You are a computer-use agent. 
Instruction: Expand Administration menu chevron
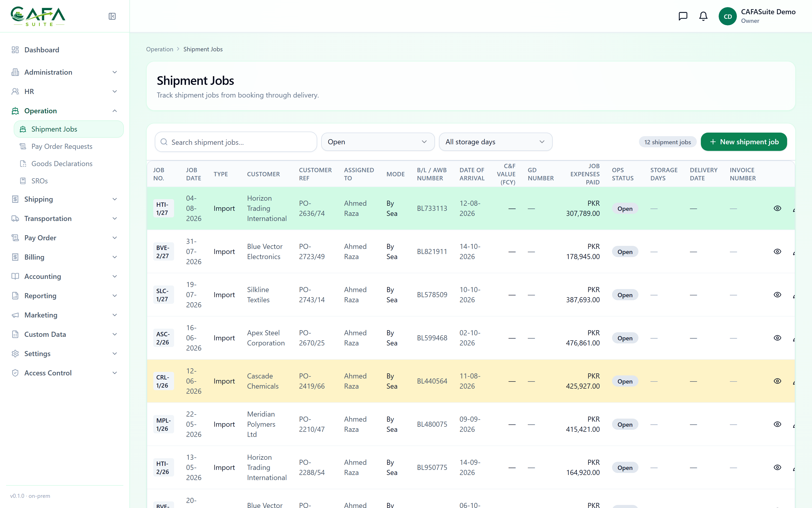pyautogui.click(x=115, y=72)
